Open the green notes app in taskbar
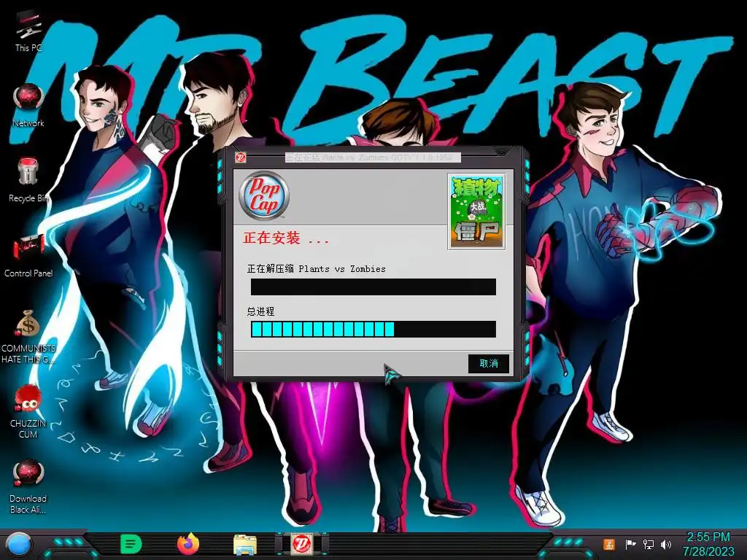The height and width of the screenshot is (560, 747). [131, 544]
